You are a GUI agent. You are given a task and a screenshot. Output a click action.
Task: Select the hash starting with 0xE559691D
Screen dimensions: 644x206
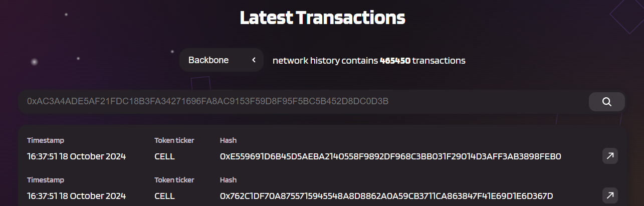click(390, 156)
